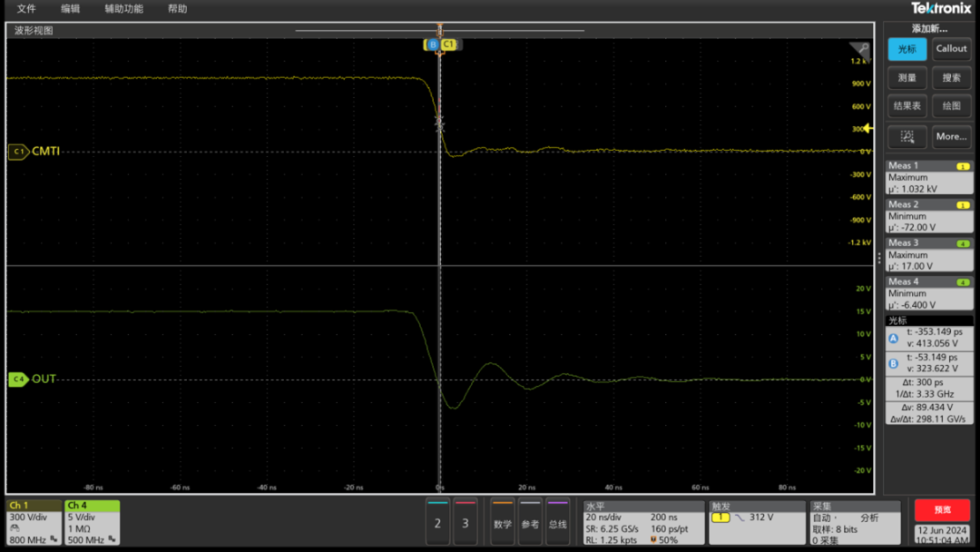The width and height of the screenshot is (980, 552).
Task: Open the 文件 menu
Action: (26, 9)
